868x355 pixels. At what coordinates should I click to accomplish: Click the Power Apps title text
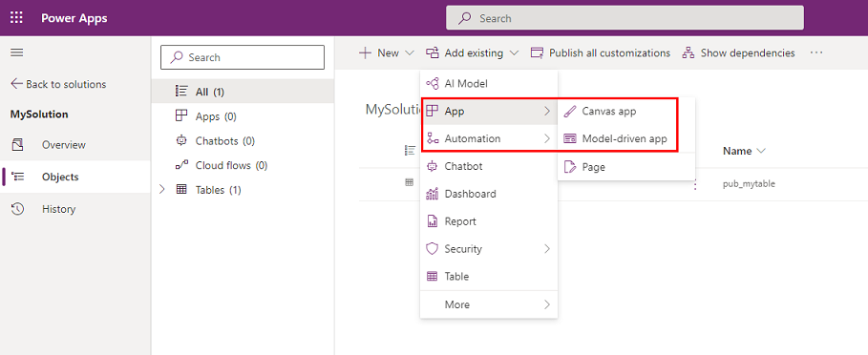[x=74, y=18]
